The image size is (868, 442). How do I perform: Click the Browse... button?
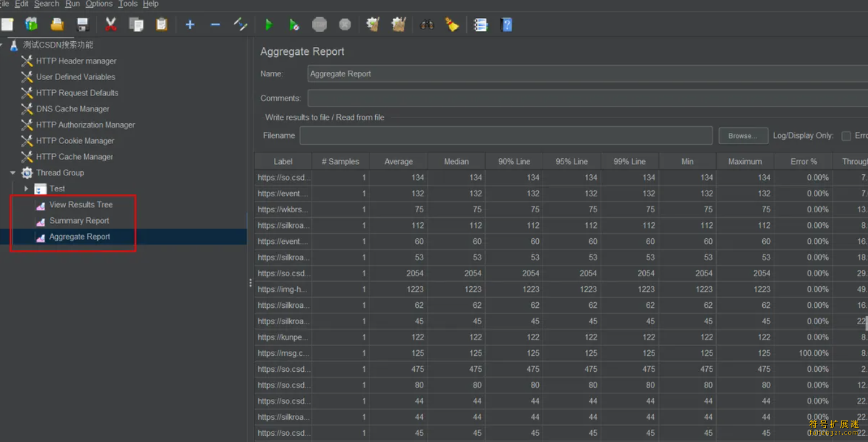pyautogui.click(x=743, y=135)
